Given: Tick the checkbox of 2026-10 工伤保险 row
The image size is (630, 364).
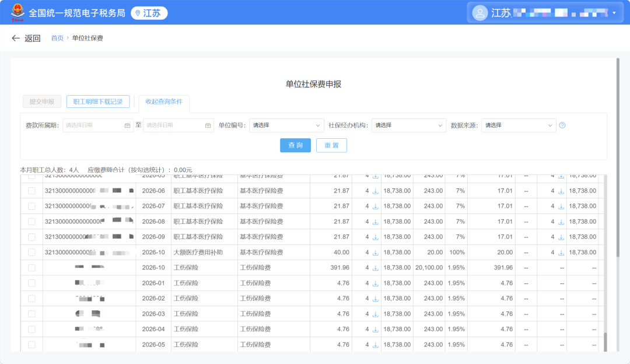Looking at the screenshot, I should click(32, 268).
